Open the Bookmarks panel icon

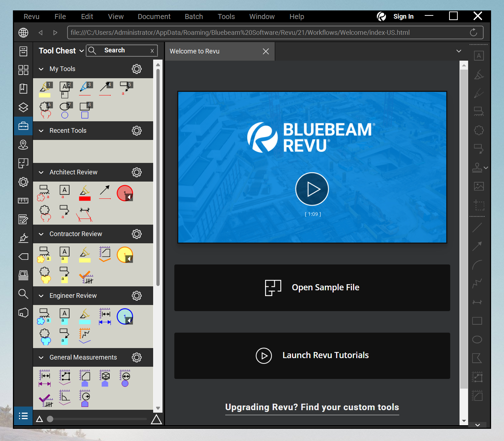pyautogui.click(x=23, y=89)
